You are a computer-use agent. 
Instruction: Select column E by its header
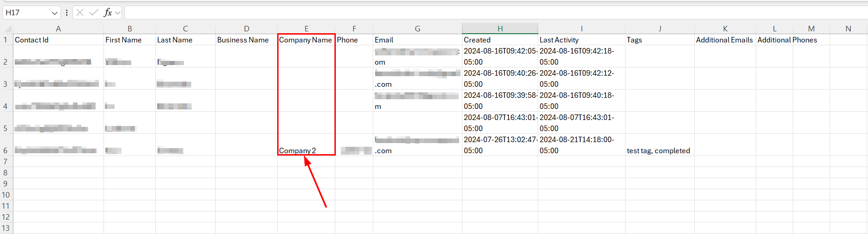tap(306, 29)
